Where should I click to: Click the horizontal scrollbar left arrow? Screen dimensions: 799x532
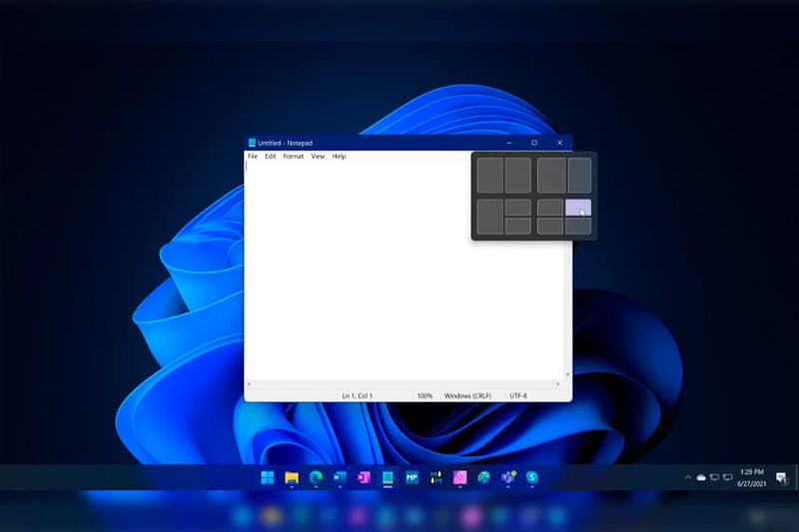[x=249, y=384]
